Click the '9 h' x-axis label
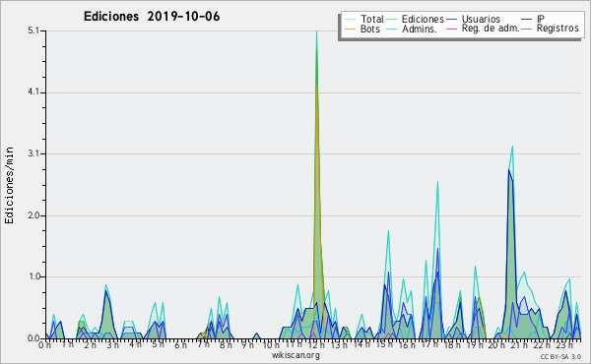Viewport: 591px width, 364px height. [247, 345]
